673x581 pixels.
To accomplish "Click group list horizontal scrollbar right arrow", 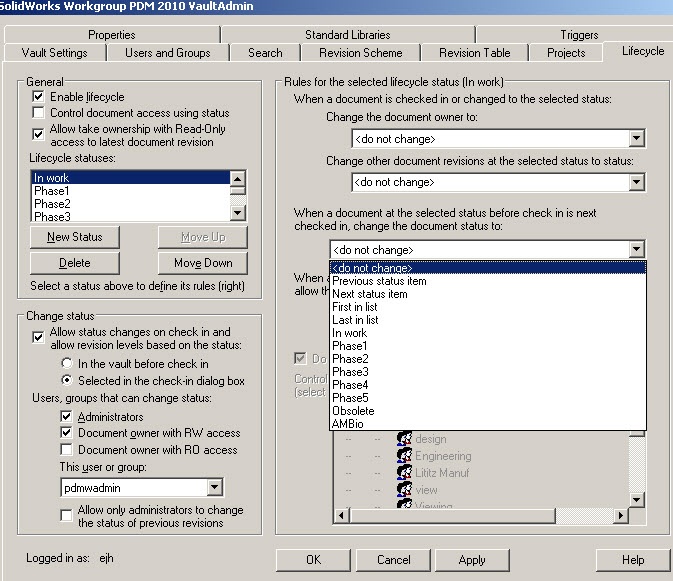I will [620, 515].
